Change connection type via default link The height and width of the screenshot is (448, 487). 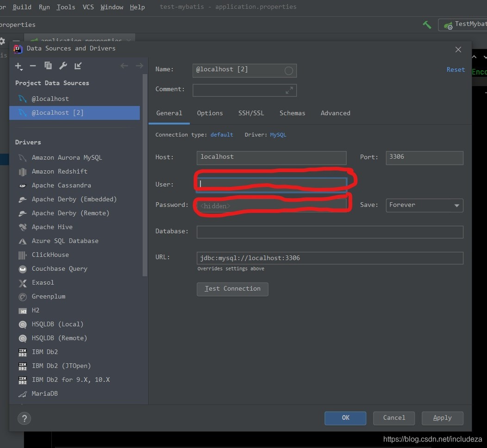222,134
